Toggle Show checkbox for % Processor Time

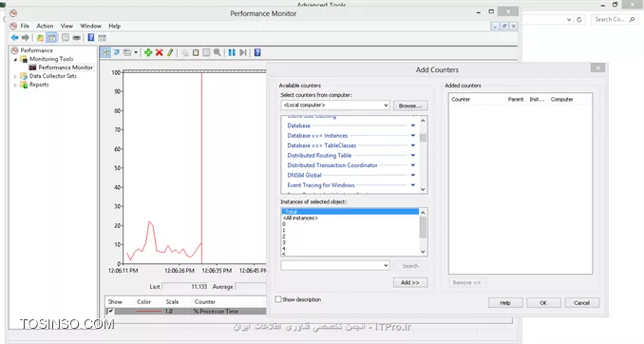[110, 311]
